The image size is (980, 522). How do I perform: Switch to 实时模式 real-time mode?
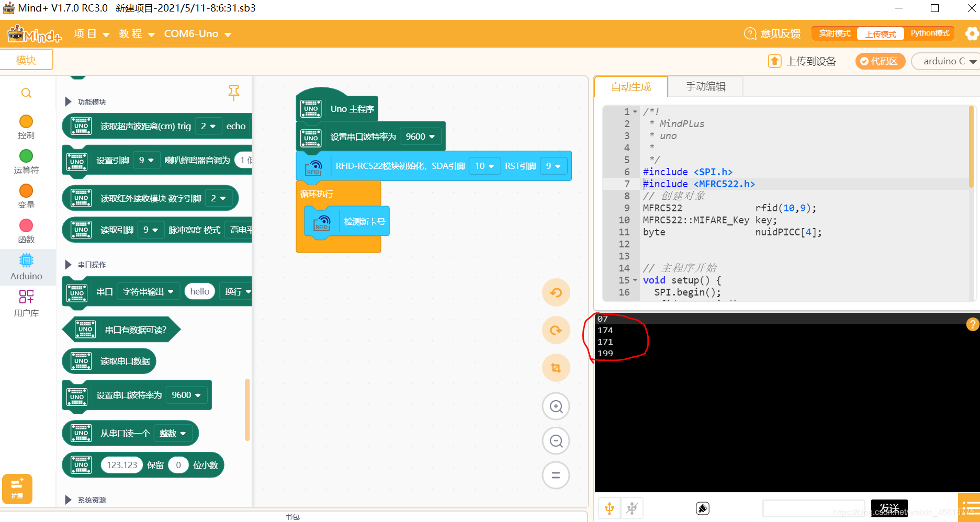835,33
